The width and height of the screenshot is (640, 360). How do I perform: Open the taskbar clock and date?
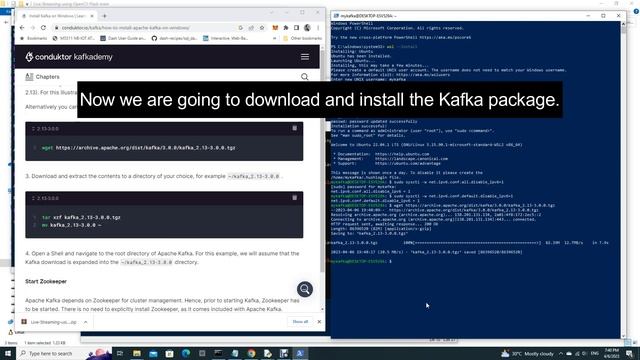[611, 353]
